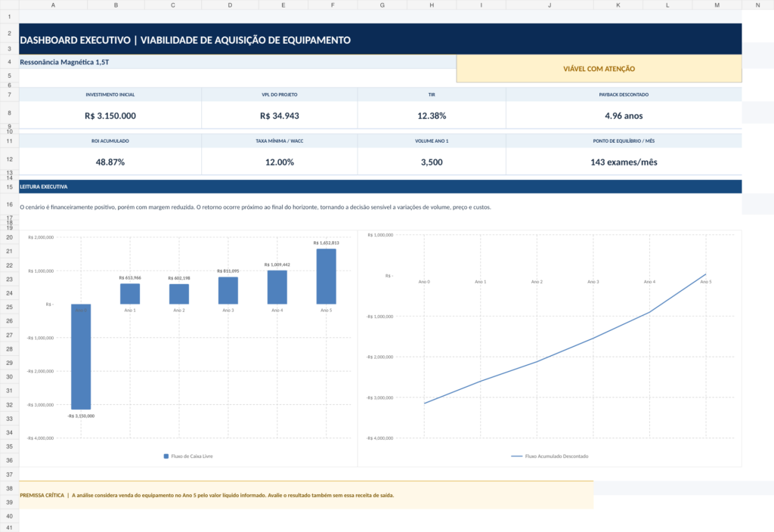Select row 8 header
The image size is (774, 532).
pyautogui.click(x=9, y=113)
